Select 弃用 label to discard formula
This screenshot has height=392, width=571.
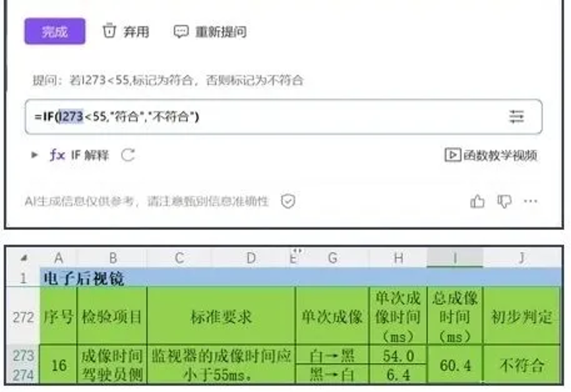click(x=136, y=32)
